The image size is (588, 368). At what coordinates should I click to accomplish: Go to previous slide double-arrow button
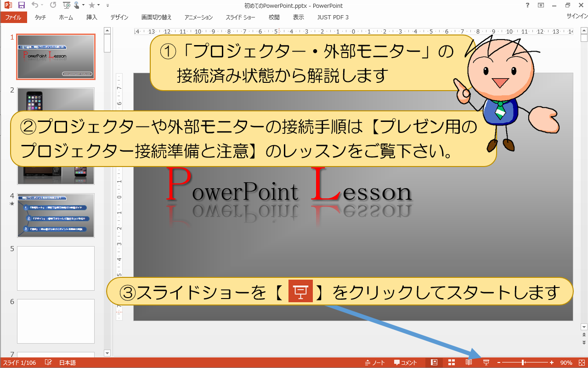pos(584,335)
